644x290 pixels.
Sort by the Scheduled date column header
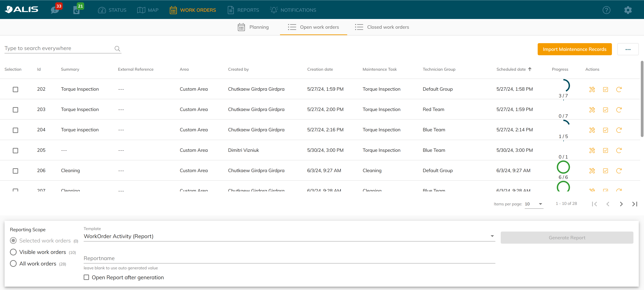[511, 69]
